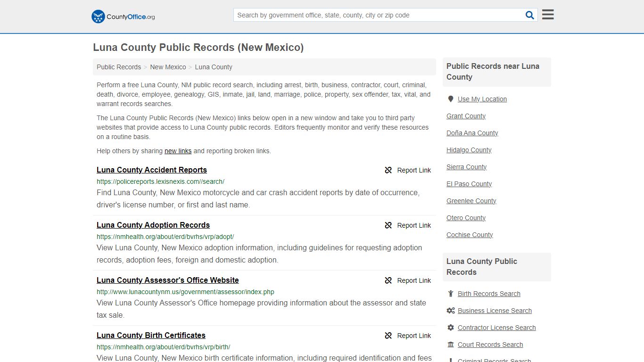Open Business License Search link

pyautogui.click(x=495, y=311)
